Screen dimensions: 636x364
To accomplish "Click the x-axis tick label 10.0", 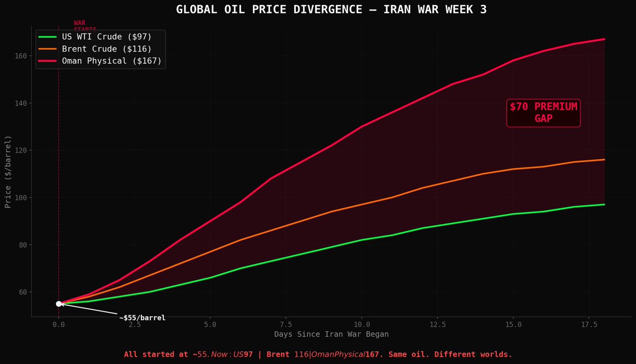I will (362, 323).
